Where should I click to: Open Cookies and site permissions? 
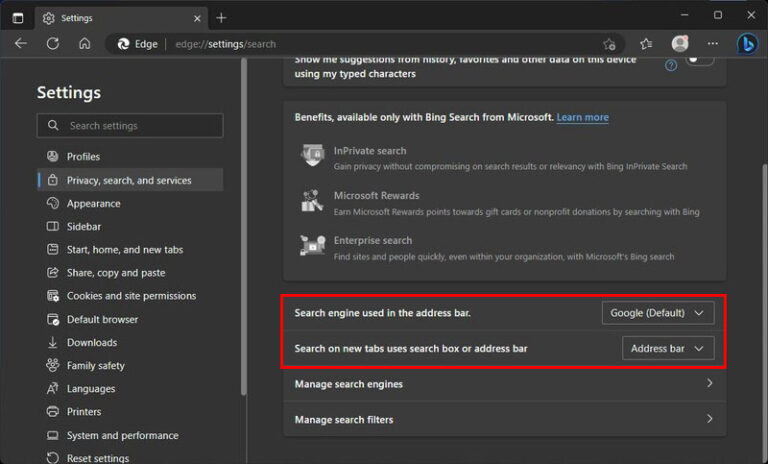coord(130,296)
